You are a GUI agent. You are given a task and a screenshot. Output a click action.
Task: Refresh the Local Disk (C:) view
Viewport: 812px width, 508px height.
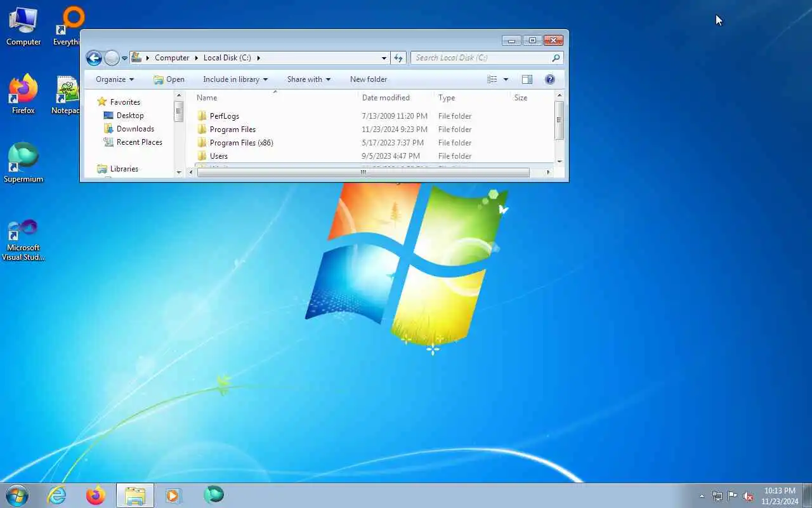tap(398, 58)
